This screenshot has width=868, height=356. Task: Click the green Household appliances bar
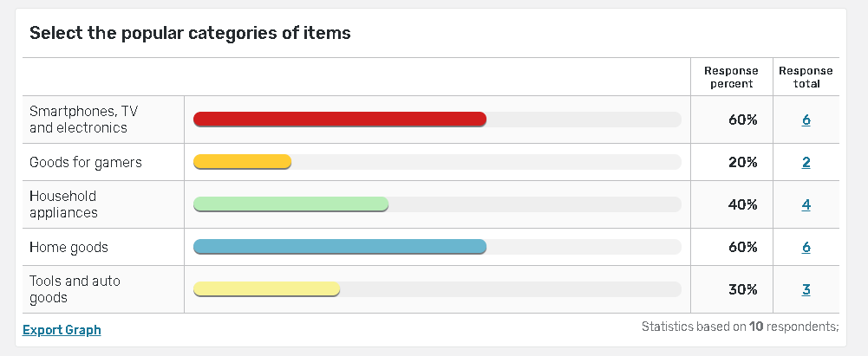click(x=290, y=204)
